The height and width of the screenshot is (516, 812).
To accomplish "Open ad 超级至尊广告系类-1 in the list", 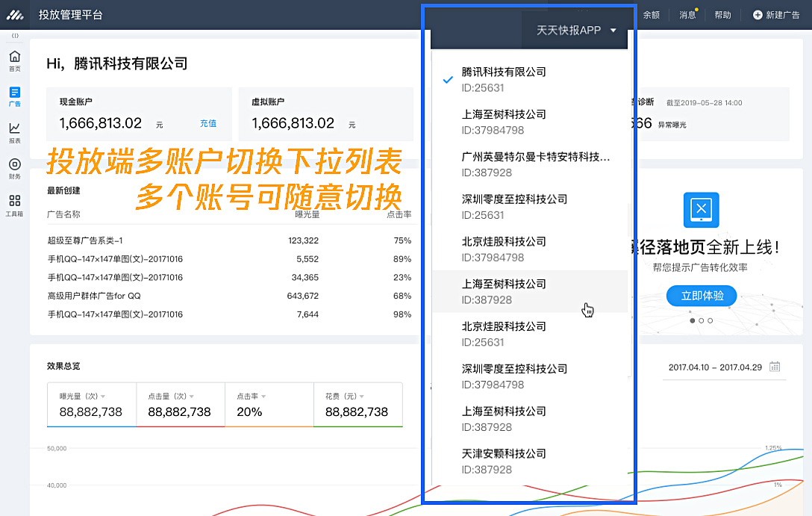I will [x=85, y=240].
